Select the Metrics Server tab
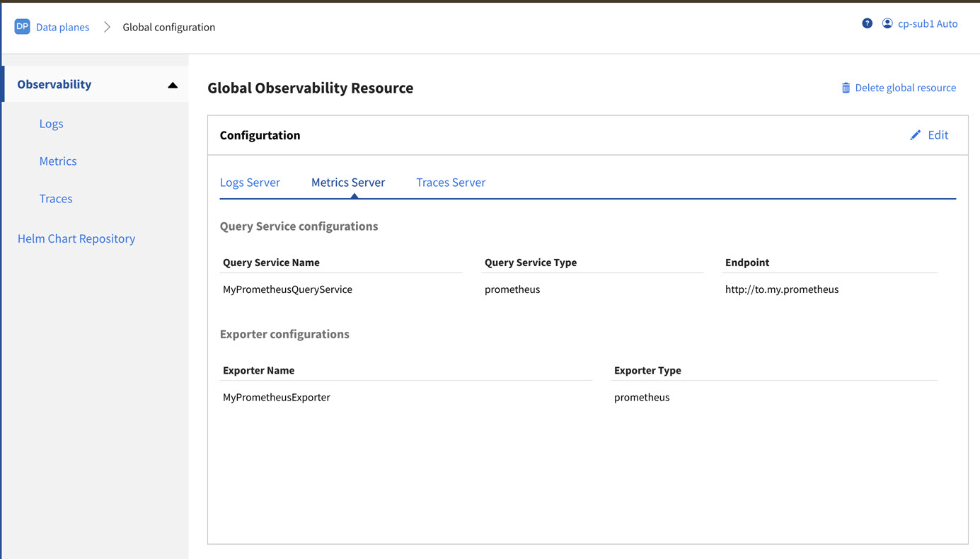This screenshot has width=980, height=559. (x=348, y=182)
